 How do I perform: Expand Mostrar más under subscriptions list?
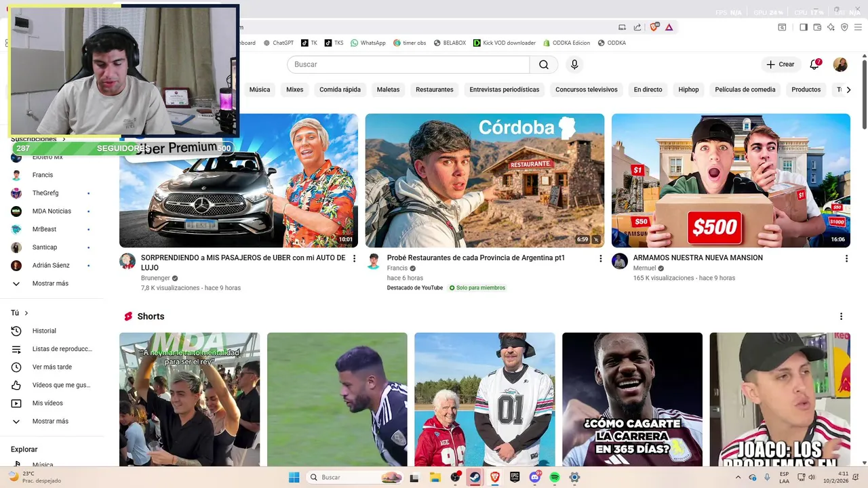point(52,283)
